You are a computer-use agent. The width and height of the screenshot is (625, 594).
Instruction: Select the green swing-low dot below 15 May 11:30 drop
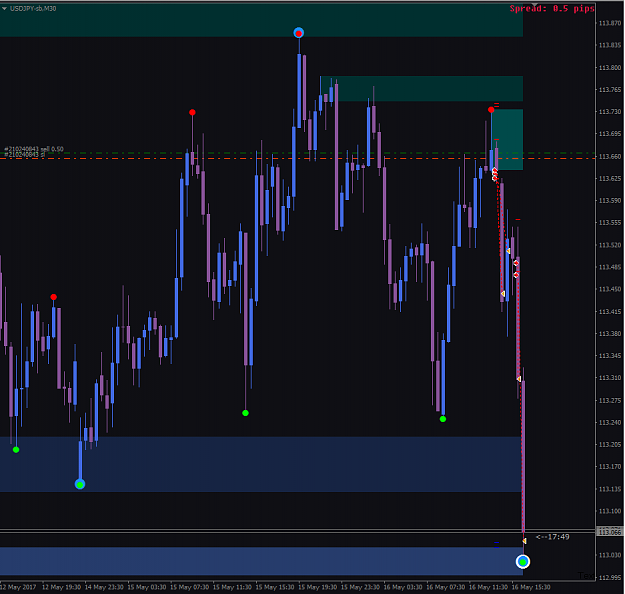(x=246, y=413)
